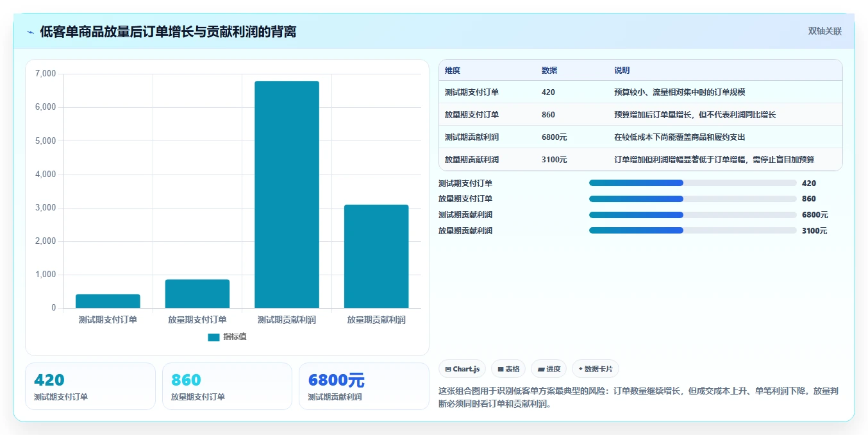
Task: Click the 维度 column header
Action: [x=453, y=71]
